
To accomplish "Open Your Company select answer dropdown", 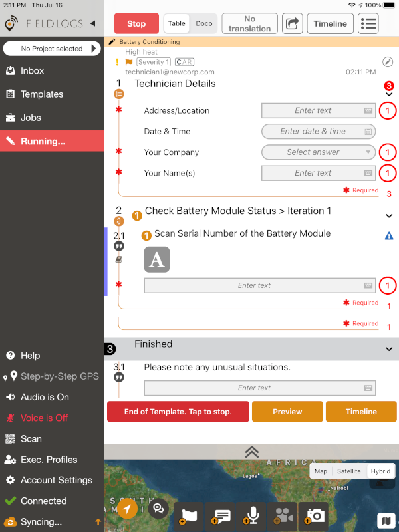I will point(318,152).
